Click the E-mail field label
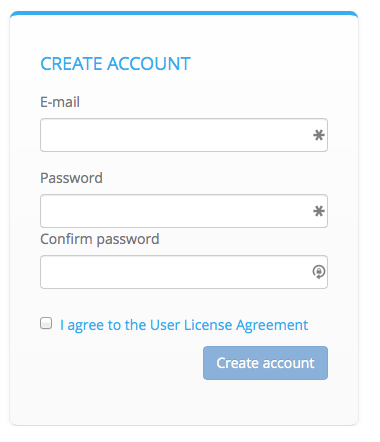 click(x=60, y=102)
